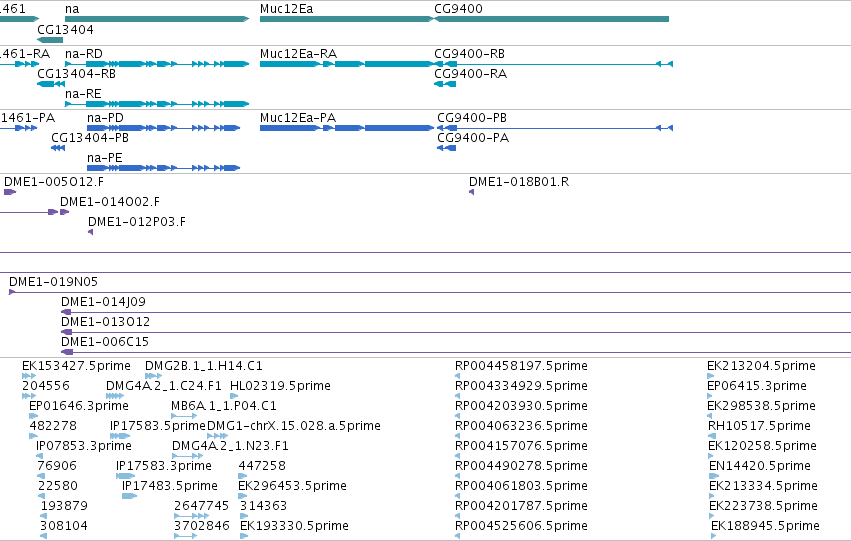
Task: Select the CG9400 gene bar
Action: coord(551,19)
